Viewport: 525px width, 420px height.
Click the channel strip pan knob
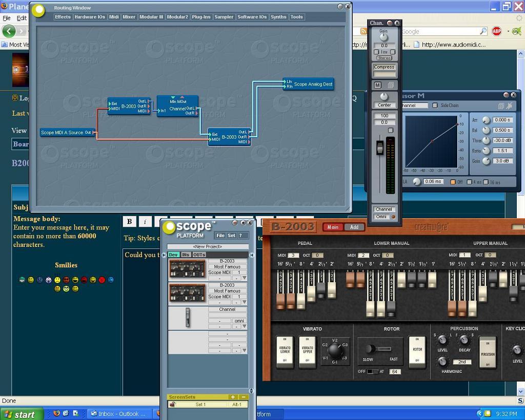(384, 97)
